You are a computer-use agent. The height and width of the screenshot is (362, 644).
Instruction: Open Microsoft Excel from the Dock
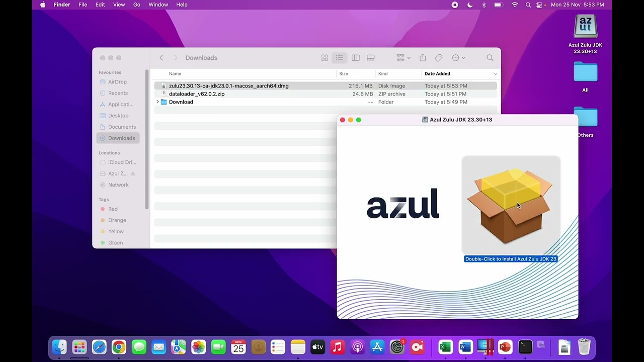[445, 347]
